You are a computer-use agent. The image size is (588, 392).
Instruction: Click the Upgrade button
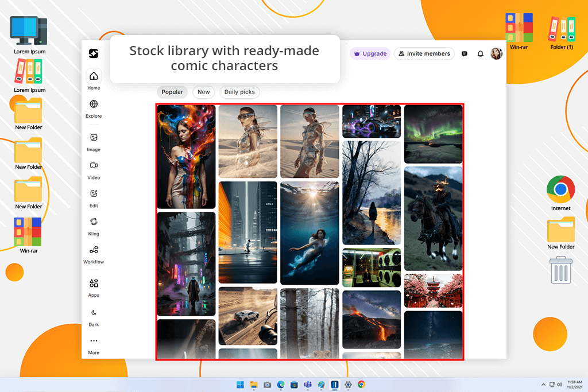click(370, 53)
